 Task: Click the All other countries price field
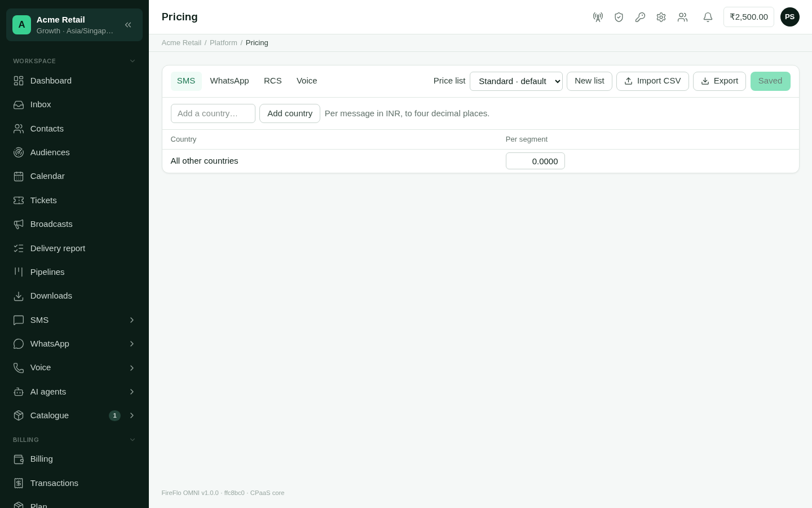(535, 161)
